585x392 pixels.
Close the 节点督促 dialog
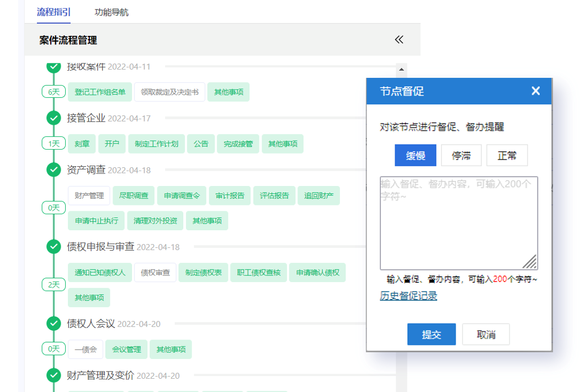point(535,91)
